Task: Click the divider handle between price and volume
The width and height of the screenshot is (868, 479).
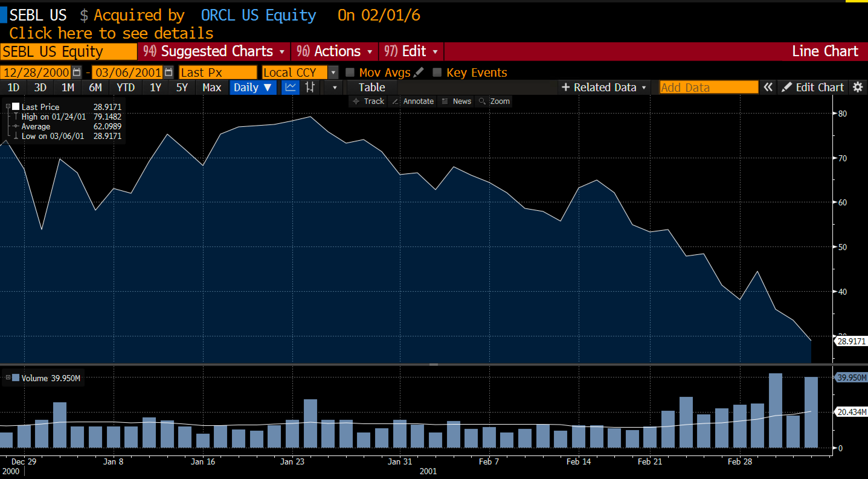Action: tap(434, 365)
